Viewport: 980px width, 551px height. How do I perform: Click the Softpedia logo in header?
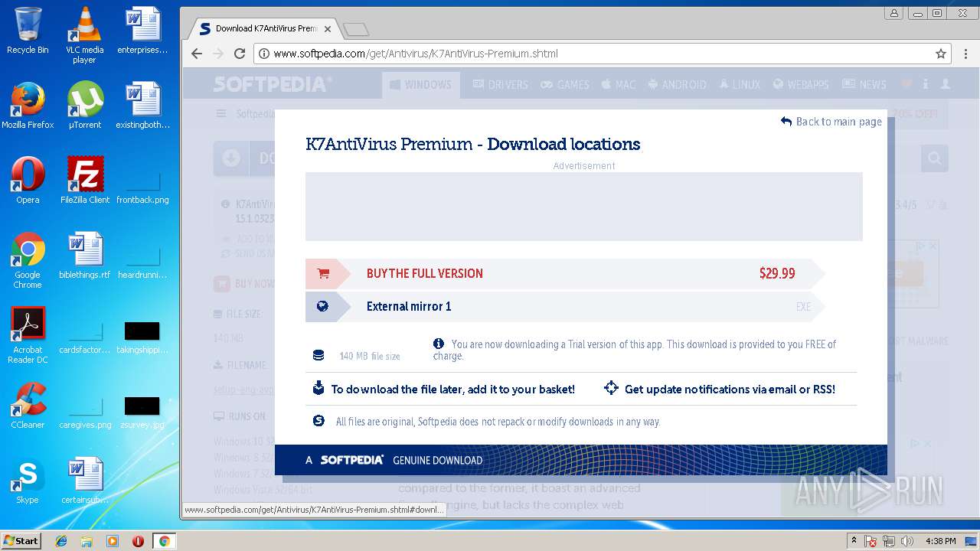(273, 84)
